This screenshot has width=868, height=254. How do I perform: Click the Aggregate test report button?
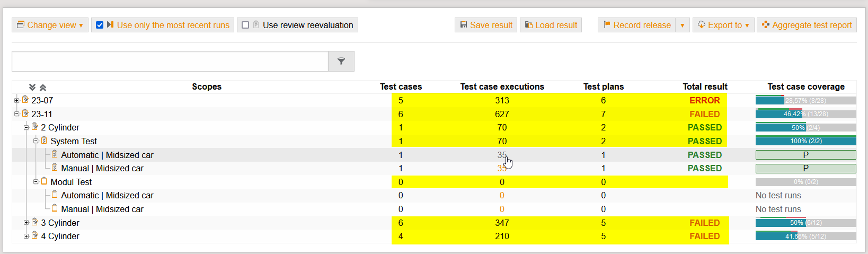pos(807,25)
